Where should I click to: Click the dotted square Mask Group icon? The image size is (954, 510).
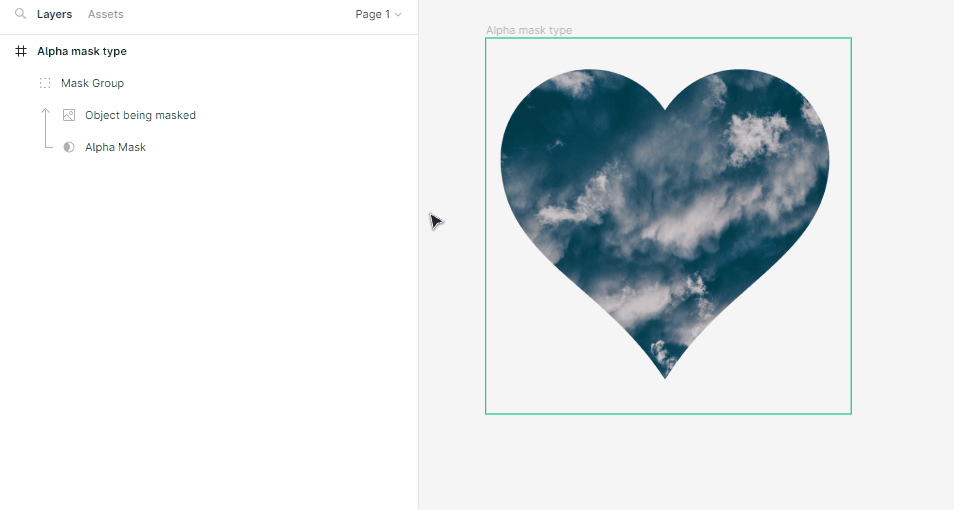click(45, 83)
